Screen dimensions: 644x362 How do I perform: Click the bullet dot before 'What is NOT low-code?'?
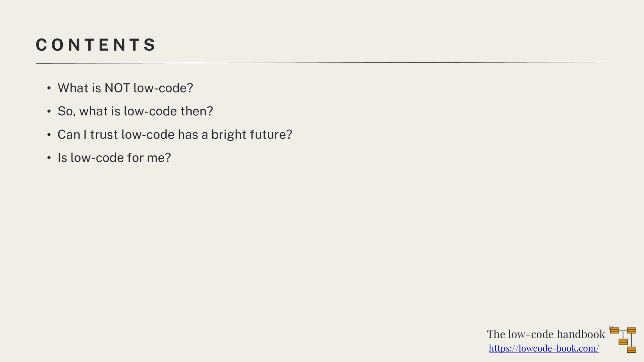pyautogui.click(x=49, y=88)
